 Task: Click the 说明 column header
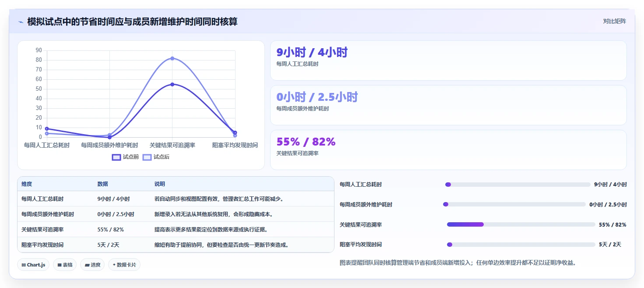160,184
